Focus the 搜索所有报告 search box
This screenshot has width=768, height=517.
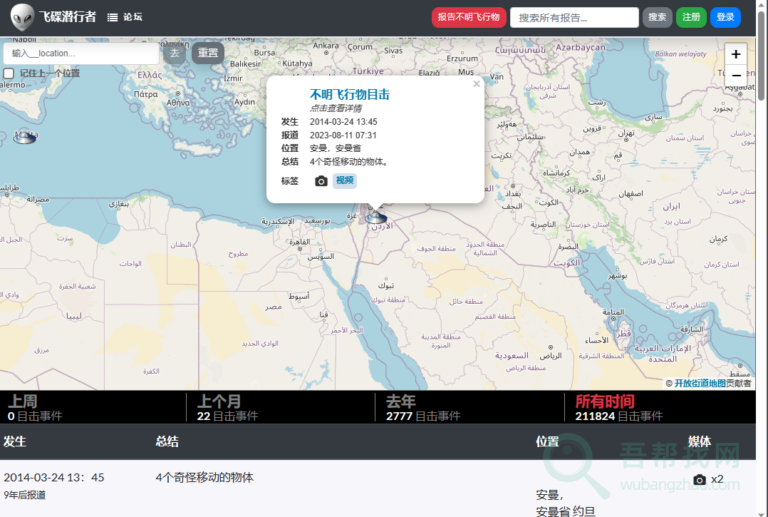pyautogui.click(x=574, y=17)
